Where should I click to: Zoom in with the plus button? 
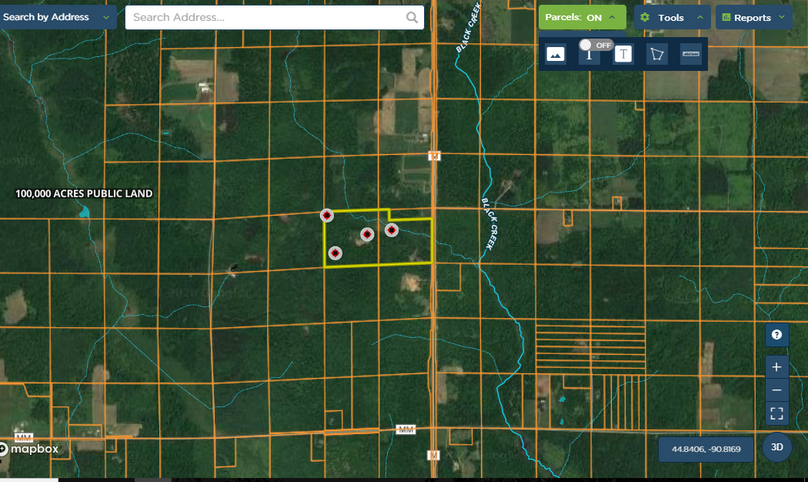tap(777, 367)
